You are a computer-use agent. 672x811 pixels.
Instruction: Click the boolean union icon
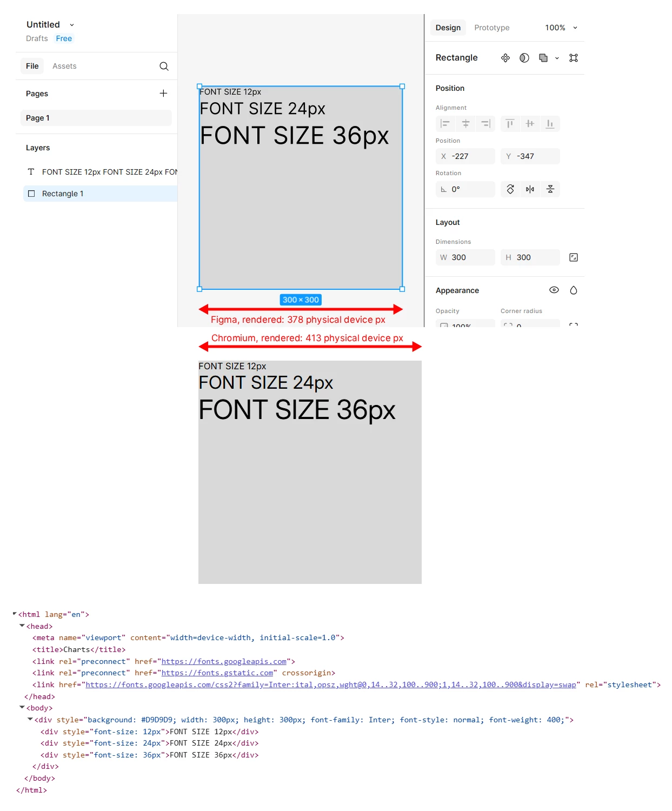click(543, 58)
